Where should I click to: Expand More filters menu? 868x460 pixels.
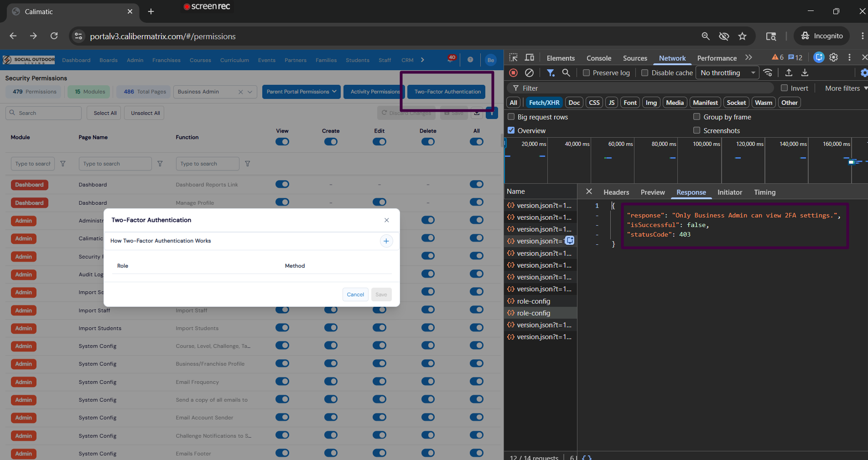[x=846, y=88]
